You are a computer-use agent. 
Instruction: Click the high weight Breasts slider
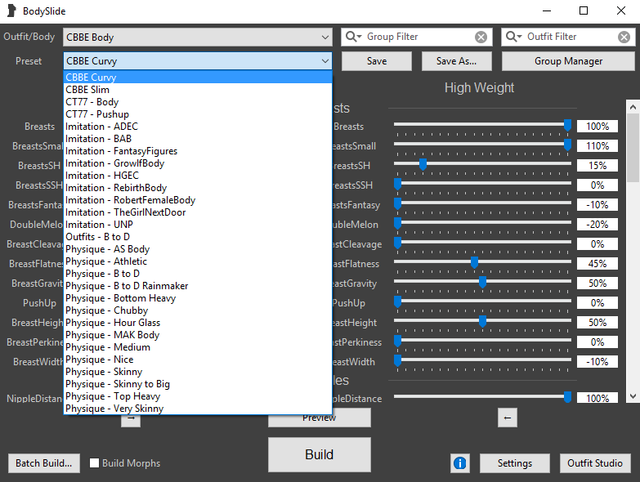[x=482, y=125]
